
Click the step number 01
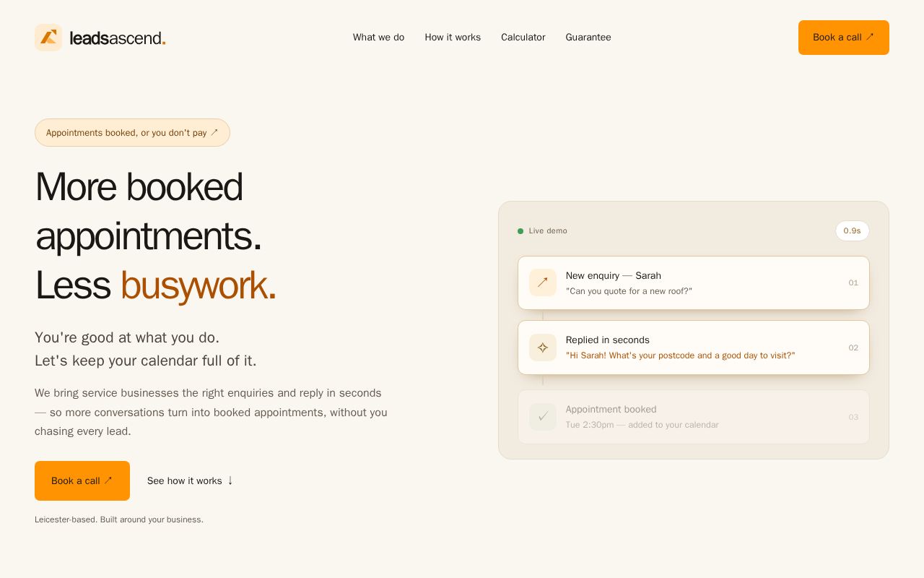pyautogui.click(x=853, y=283)
